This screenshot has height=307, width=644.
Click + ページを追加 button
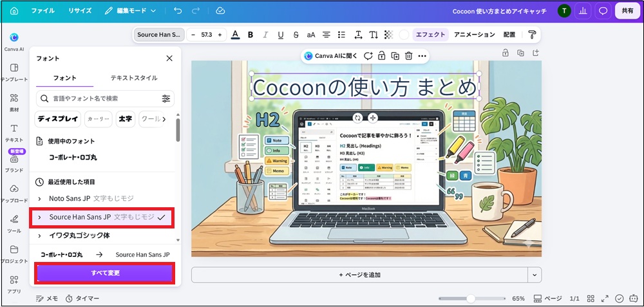pos(360,275)
